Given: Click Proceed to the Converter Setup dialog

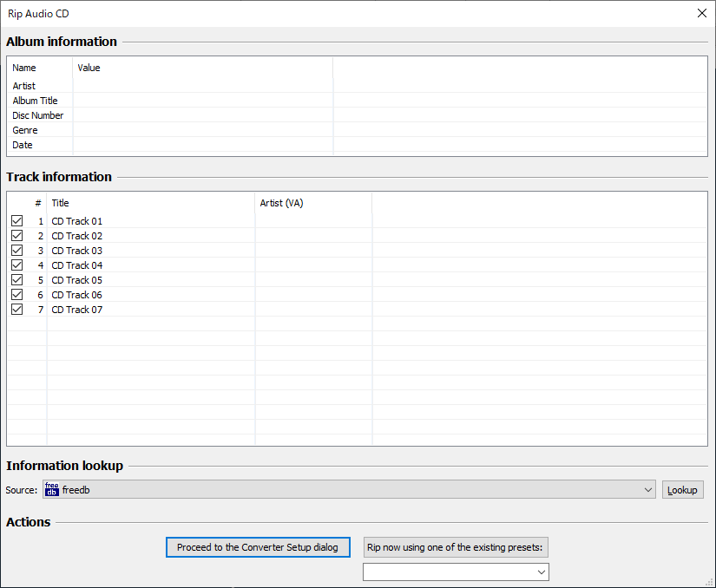Looking at the screenshot, I should (258, 547).
